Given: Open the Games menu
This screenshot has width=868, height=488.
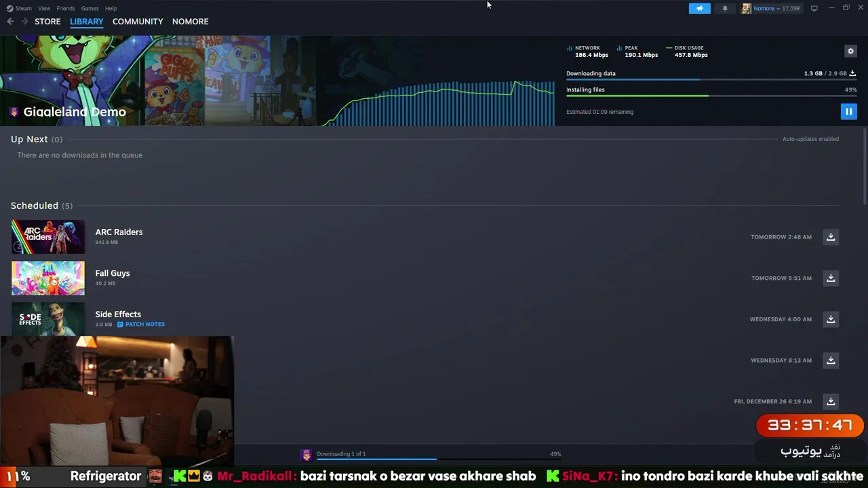Looking at the screenshot, I should click(x=90, y=8).
